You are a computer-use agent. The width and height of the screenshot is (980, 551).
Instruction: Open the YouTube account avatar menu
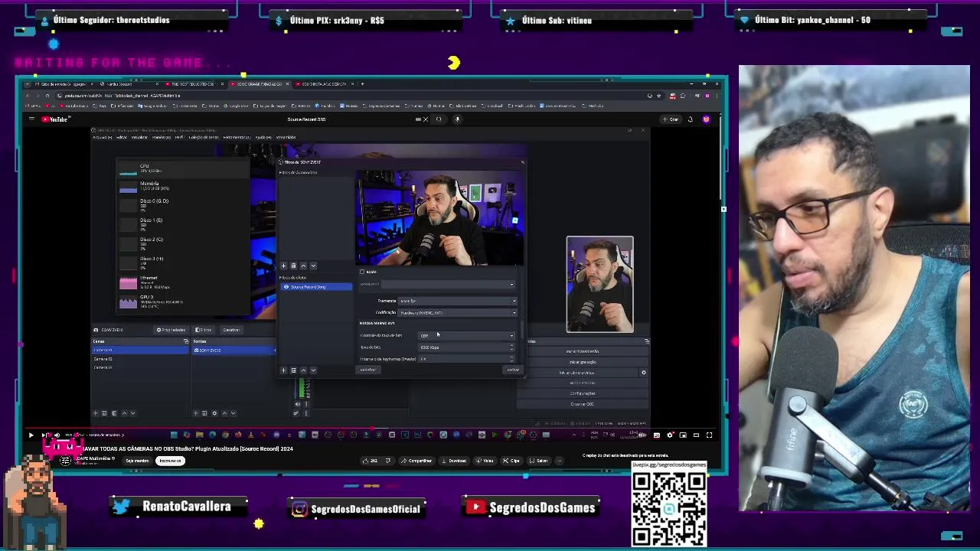tap(706, 119)
